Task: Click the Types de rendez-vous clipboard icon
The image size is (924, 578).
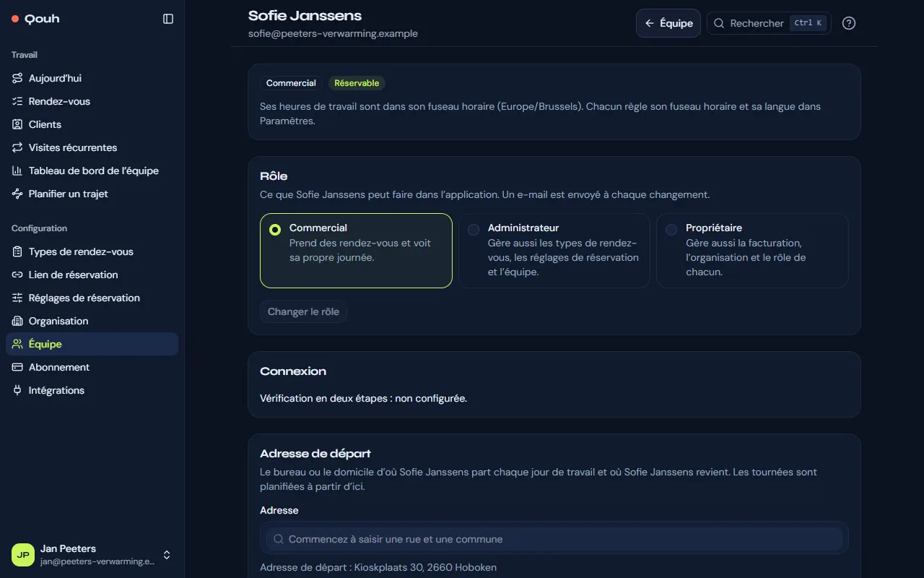Action: tap(17, 251)
